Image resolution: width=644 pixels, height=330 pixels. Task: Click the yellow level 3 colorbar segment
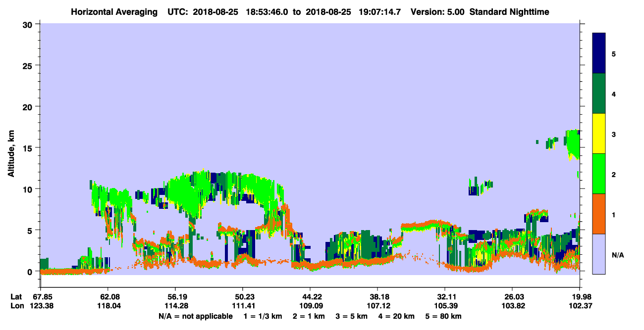599,134
